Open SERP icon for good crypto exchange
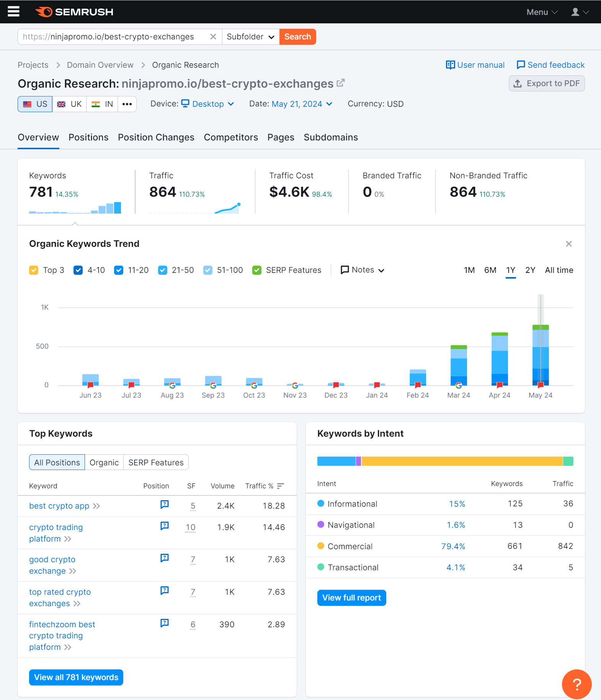Screen dimensions: 601x700 pos(165,558)
